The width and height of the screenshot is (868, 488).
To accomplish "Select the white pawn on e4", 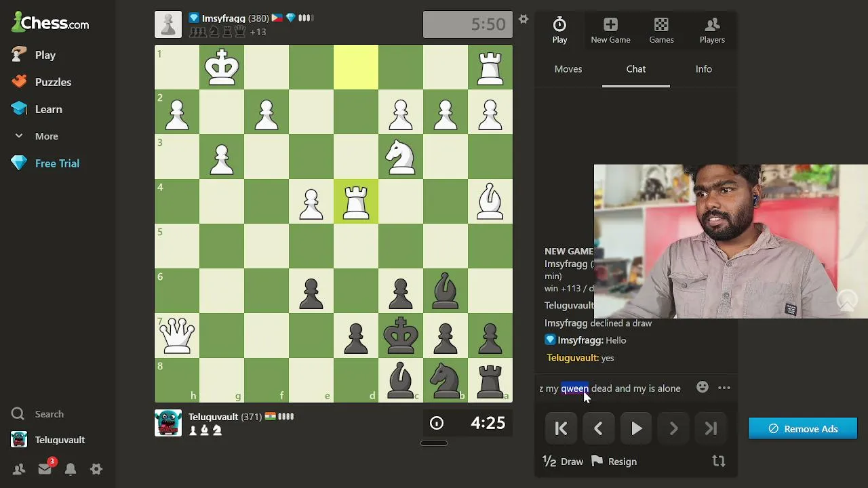I will (x=311, y=201).
